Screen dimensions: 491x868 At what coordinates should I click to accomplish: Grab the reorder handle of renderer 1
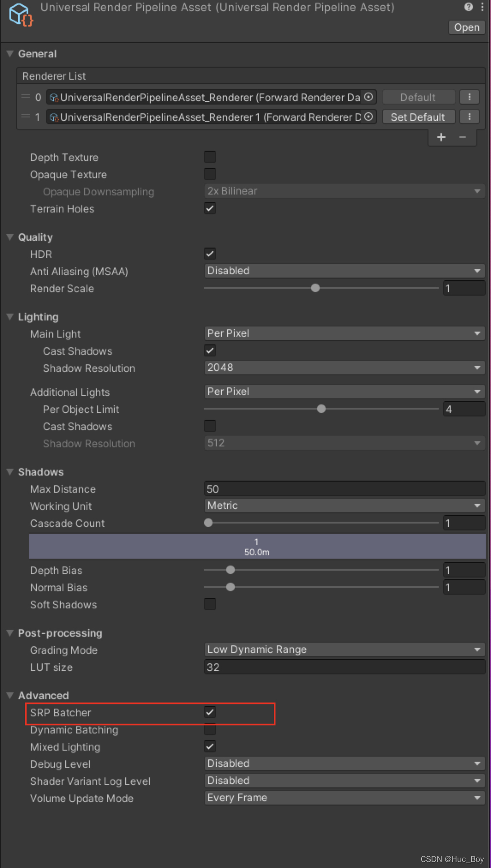[26, 116]
